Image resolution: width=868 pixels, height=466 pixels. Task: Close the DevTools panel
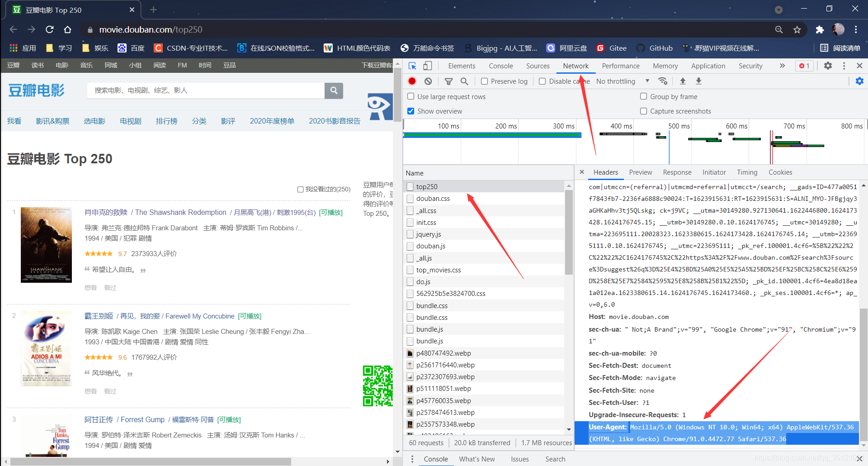point(859,66)
